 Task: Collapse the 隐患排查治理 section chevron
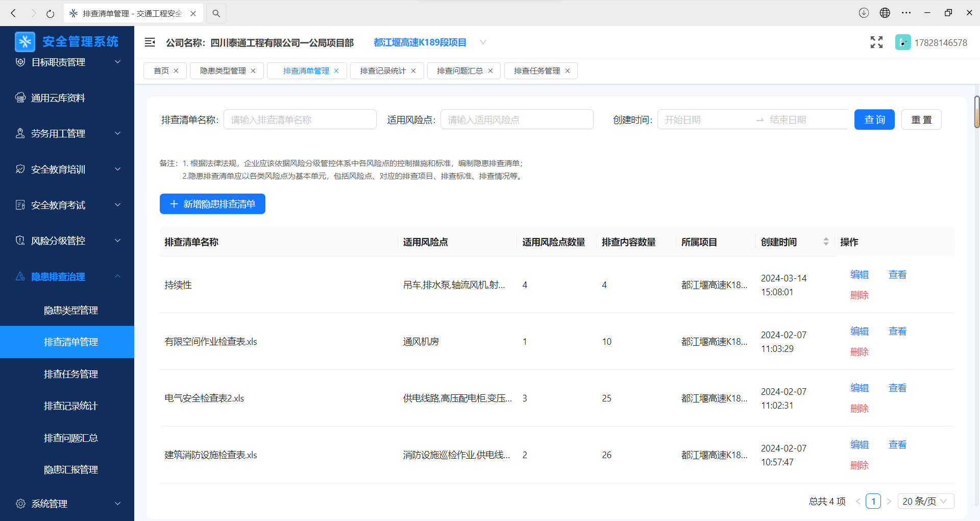pyautogui.click(x=118, y=276)
